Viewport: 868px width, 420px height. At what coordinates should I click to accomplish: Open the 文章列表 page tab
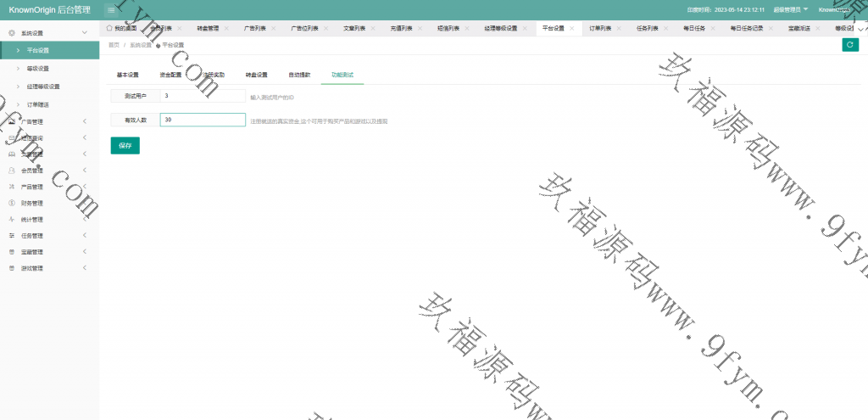[x=354, y=28]
